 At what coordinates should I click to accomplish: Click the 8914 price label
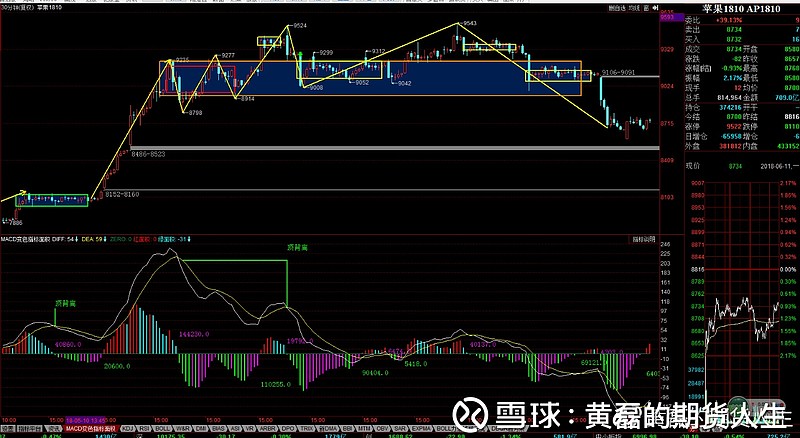[247, 98]
